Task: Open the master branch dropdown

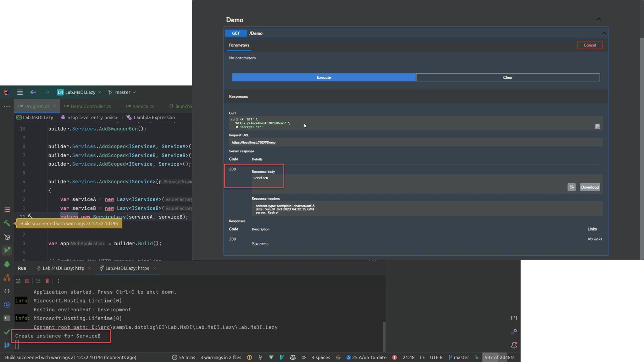Action: click(x=122, y=92)
